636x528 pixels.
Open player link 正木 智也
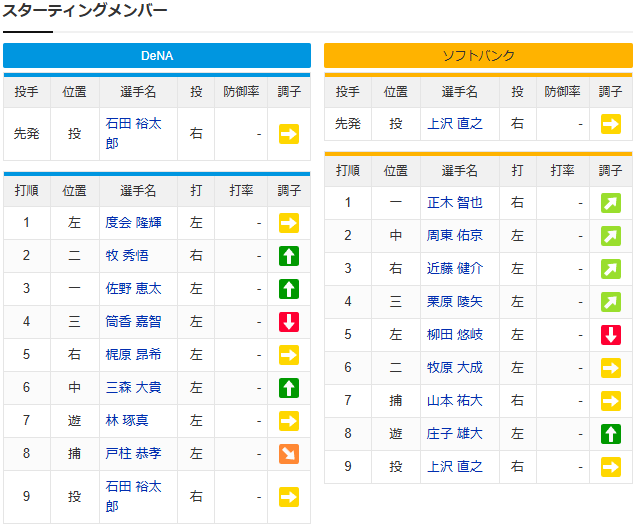tap(455, 202)
